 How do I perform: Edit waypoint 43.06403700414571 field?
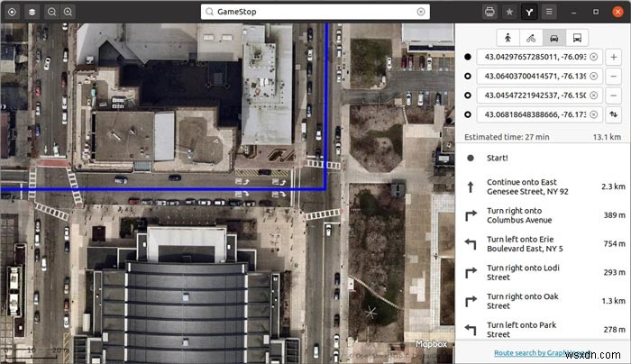[x=539, y=76]
